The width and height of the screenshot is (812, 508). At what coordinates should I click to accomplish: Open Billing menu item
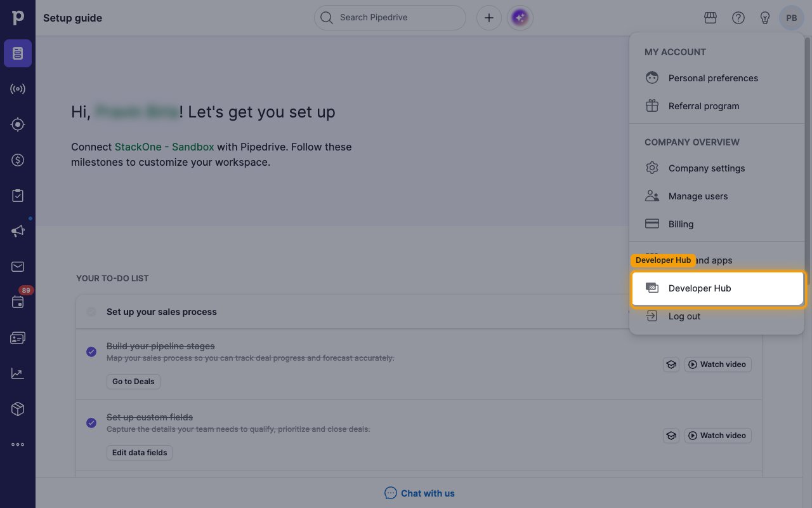[x=717, y=224]
